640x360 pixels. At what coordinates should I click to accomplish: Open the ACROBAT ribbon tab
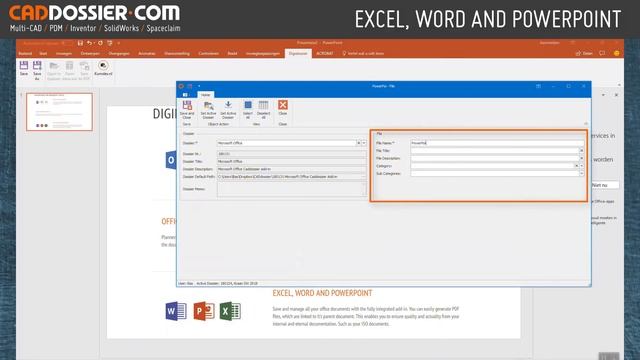325,53
